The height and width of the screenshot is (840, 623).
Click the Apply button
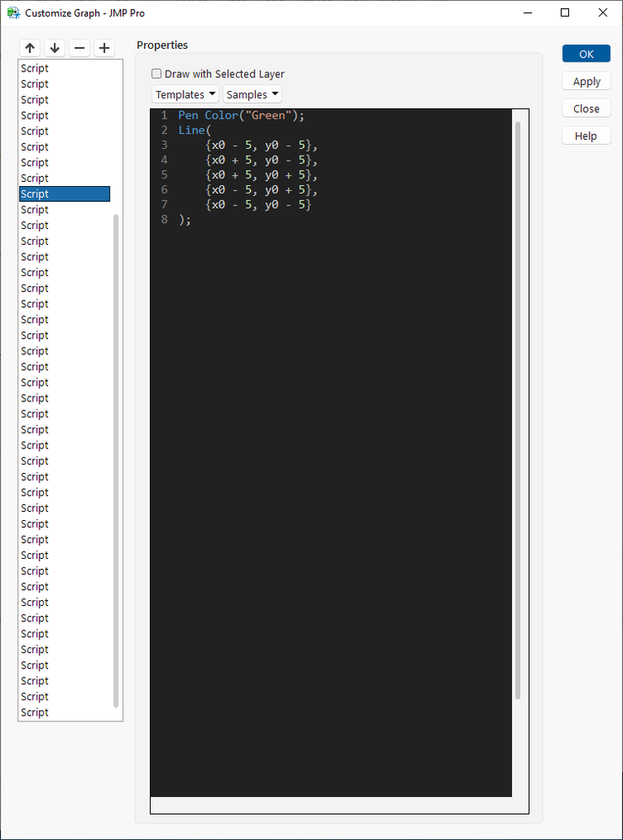[586, 82]
